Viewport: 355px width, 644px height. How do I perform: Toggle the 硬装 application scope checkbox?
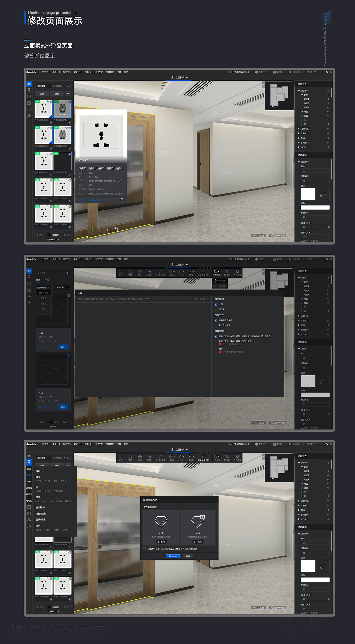point(216,336)
